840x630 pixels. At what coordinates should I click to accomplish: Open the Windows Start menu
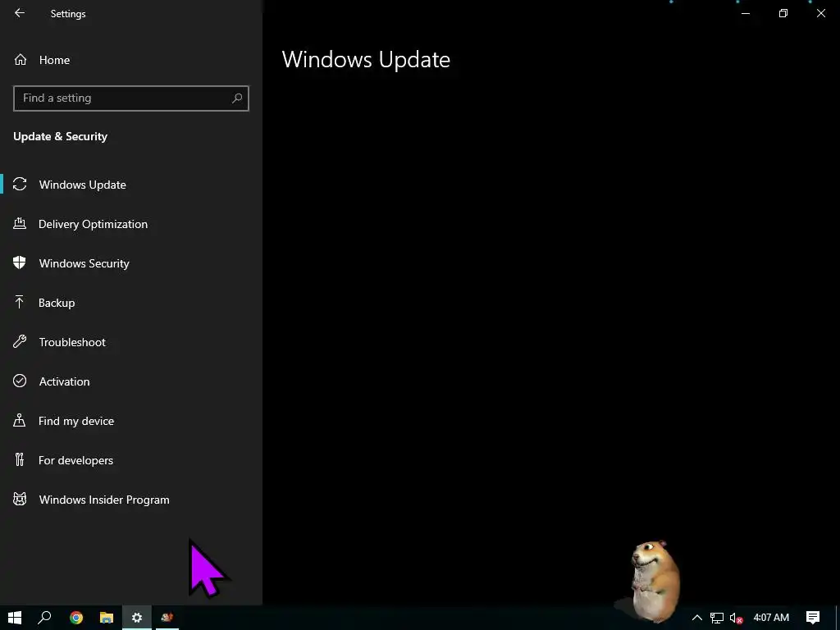coord(15,618)
